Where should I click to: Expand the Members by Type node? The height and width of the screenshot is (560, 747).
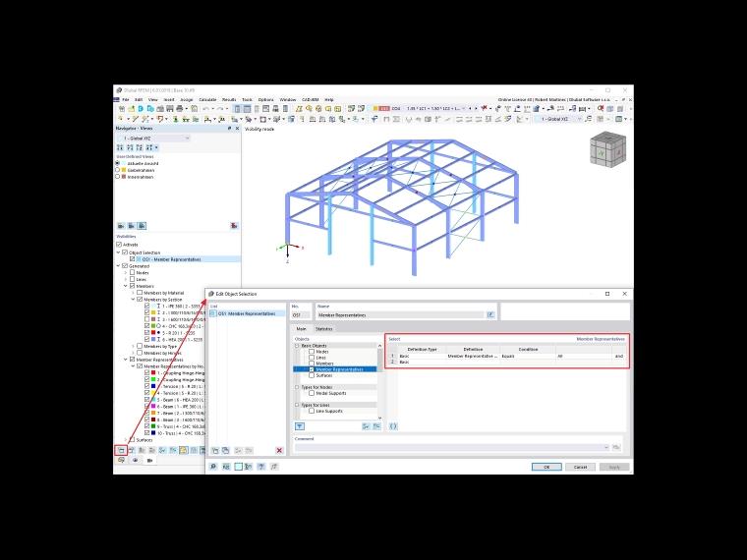(x=134, y=346)
